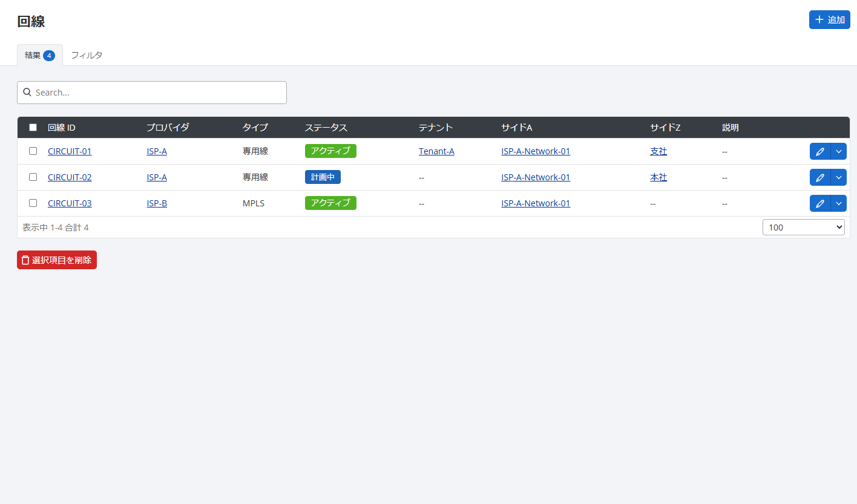This screenshot has height=504, width=857.
Task: Select the CIRCUIT-01 row checkbox
Action: click(x=33, y=151)
